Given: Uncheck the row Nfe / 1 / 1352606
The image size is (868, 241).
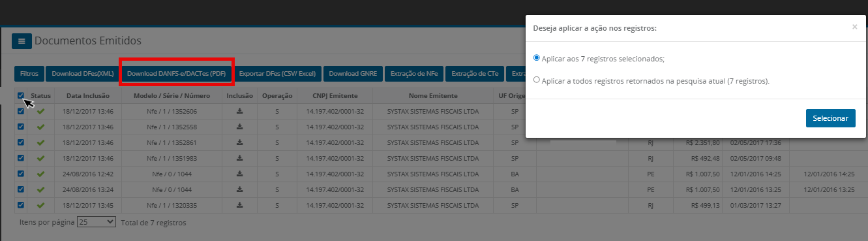Looking at the screenshot, I should 21,111.
